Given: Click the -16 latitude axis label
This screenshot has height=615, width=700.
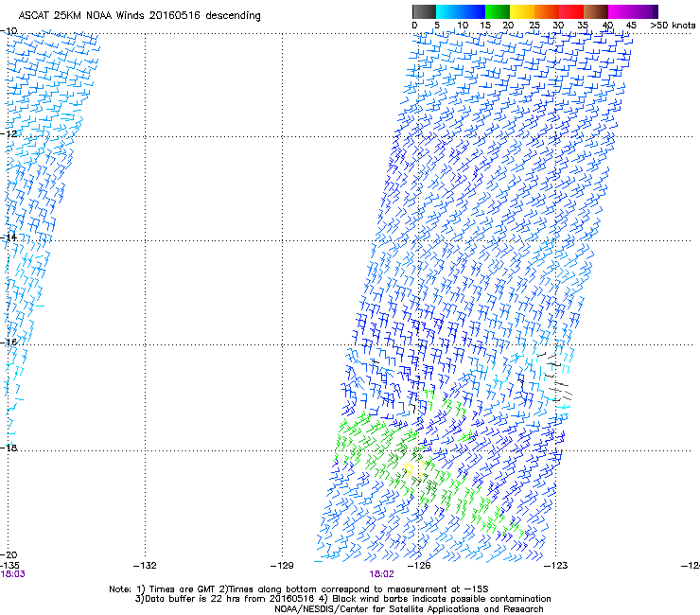Looking at the screenshot, I should coord(9,342).
